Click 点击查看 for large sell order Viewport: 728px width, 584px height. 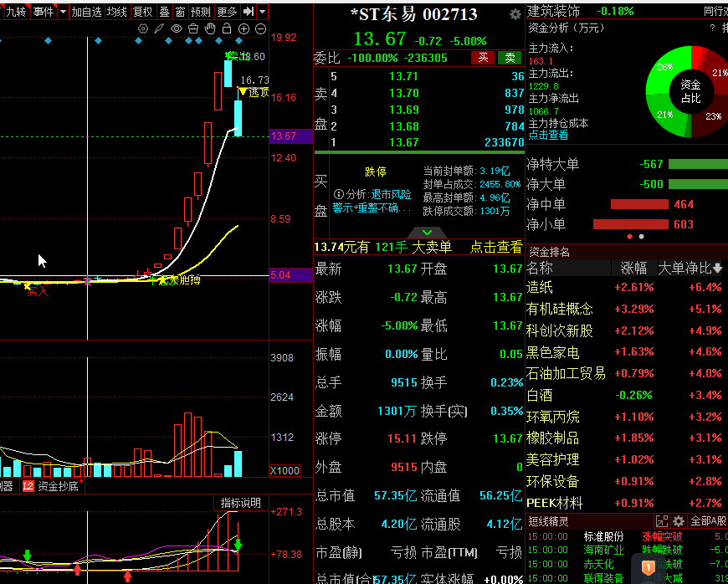[x=496, y=247]
